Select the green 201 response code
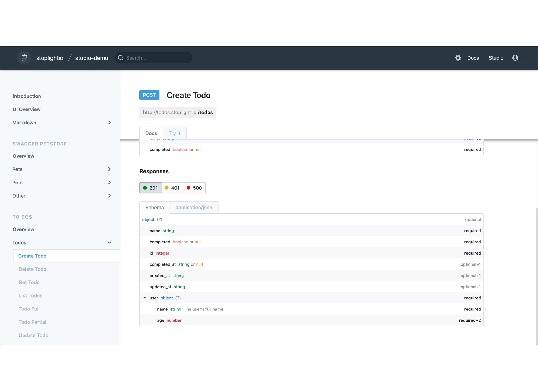 [x=150, y=188]
